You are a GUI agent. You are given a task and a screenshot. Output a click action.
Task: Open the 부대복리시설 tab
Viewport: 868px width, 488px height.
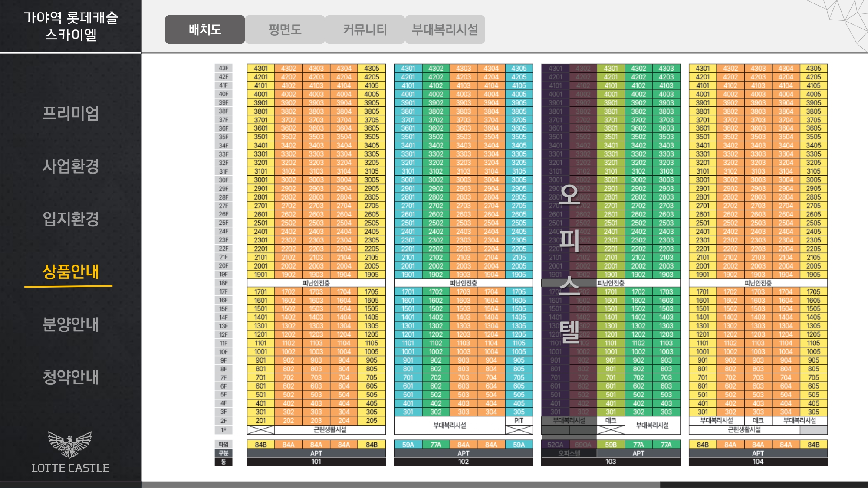tap(445, 29)
